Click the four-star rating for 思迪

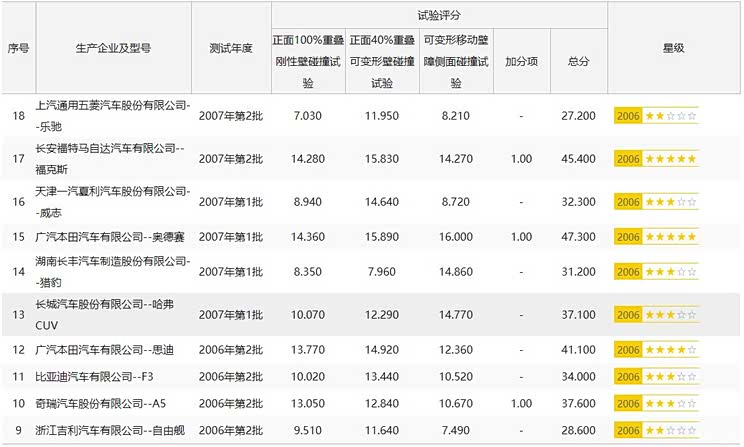pos(656,351)
